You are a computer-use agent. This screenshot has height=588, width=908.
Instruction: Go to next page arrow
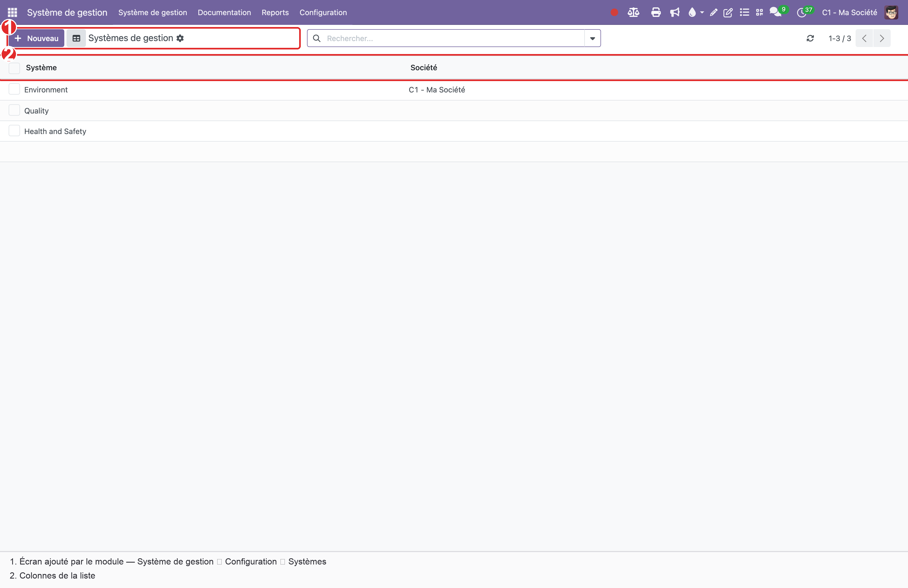coord(882,38)
